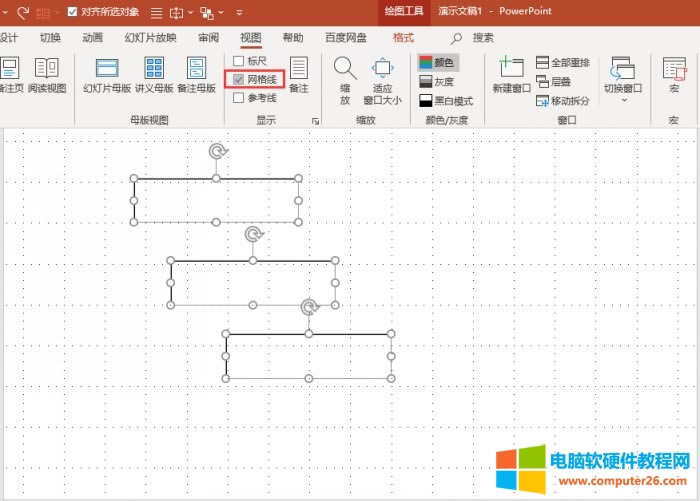Open a New Window (新建窗口)
The image size is (700, 501).
pyautogui.click(x=512, y=75)
